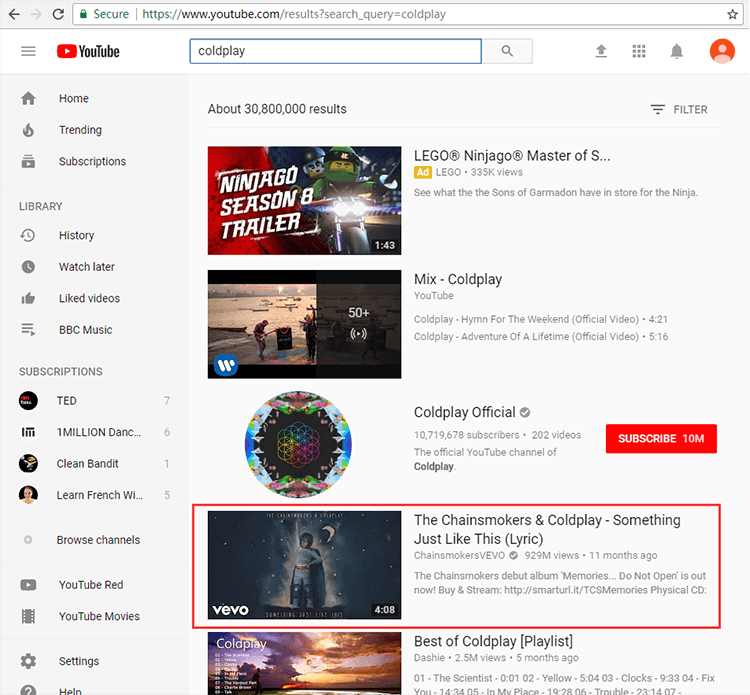The image size is (750, 695).
Task: Open Best of Coldplay [Playlist] title
Action: click(x=493, y=641)
